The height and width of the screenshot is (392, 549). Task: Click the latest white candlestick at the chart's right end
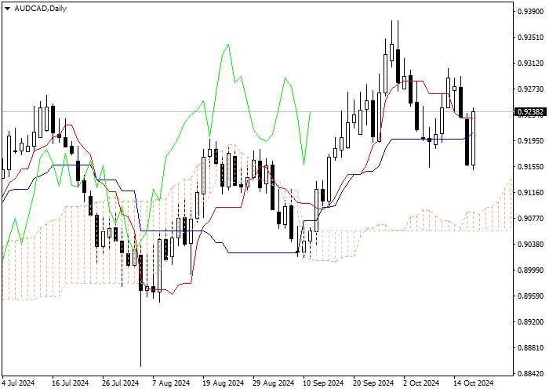click(x=474, y=138)
